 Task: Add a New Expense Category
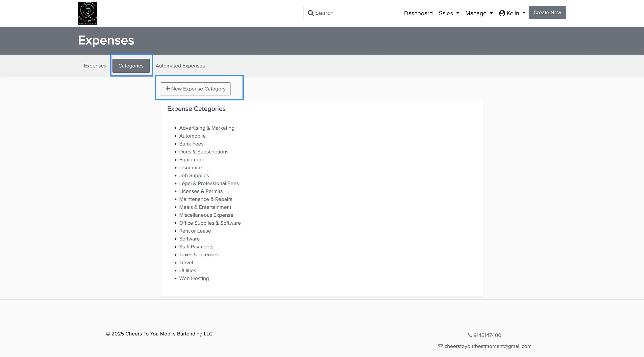click(x=195, y=89)
